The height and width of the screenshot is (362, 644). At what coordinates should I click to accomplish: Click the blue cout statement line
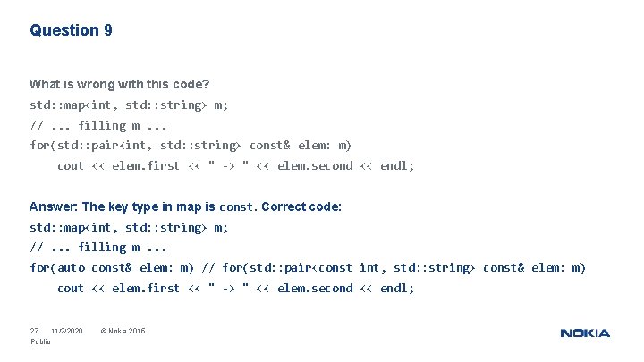235,289
